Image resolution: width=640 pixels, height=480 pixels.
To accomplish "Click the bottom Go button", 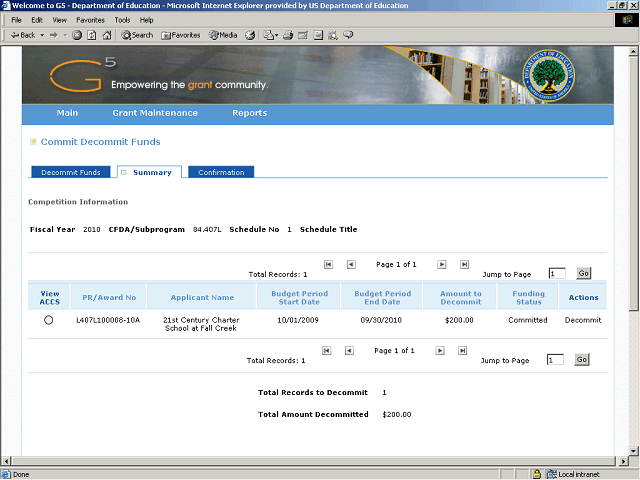I will [x=582, y=359].
